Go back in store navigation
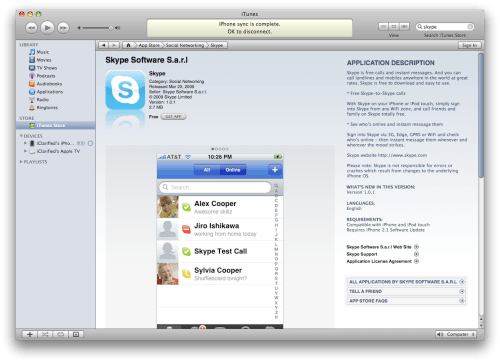The height and width of the screenshot is (362, 500). pyautogui.click(x=103, y=45)
